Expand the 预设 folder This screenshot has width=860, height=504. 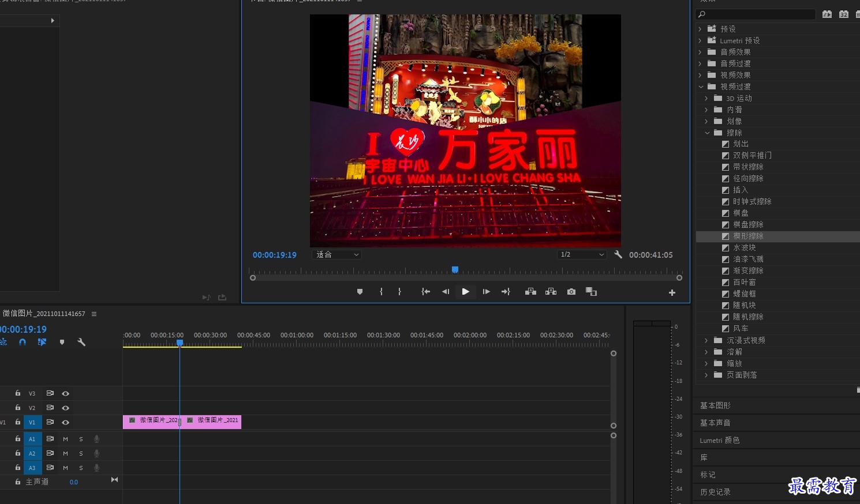[700, 29]
